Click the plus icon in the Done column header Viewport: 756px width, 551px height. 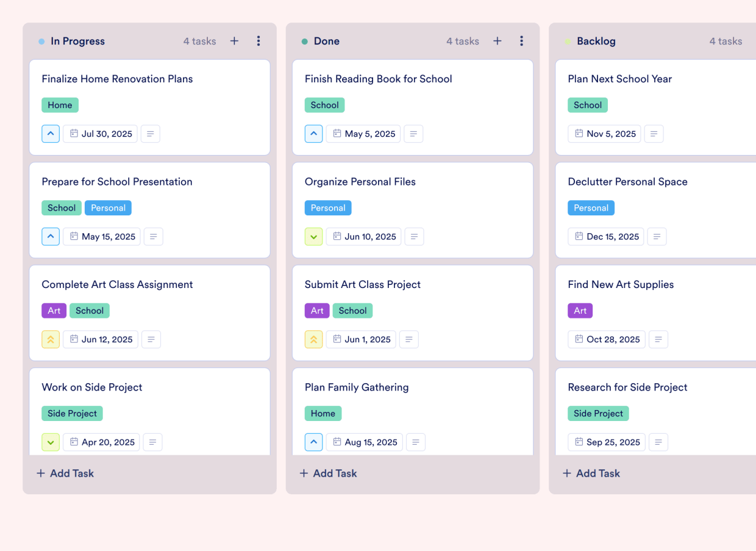click(x=497, y=41)
